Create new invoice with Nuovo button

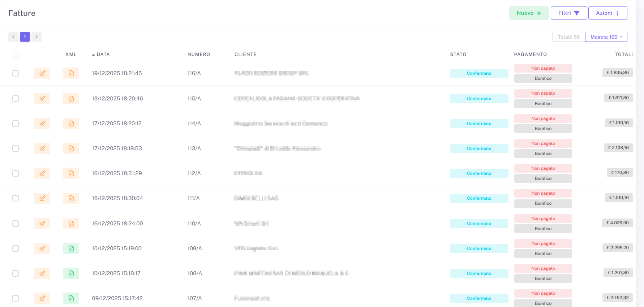point(529,13)
